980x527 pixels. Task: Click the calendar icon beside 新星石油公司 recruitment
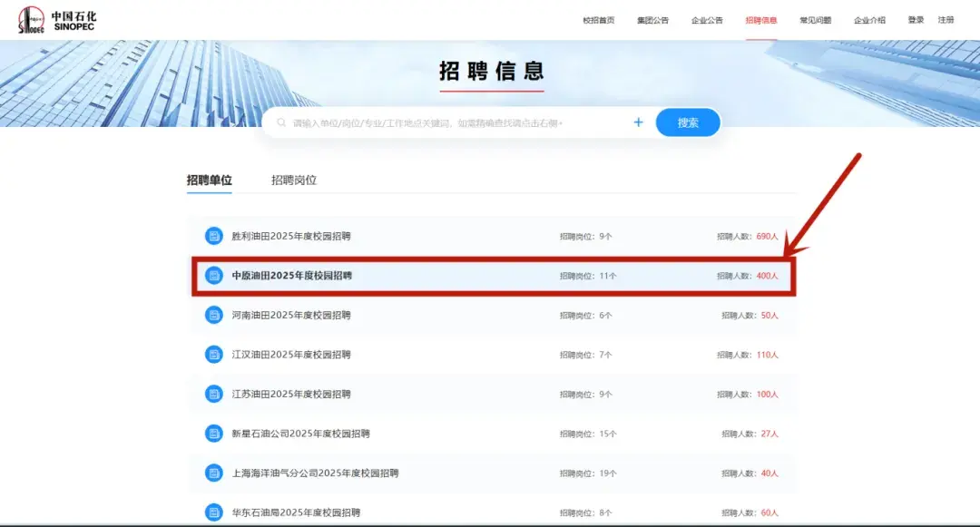[x=213, y=434]
